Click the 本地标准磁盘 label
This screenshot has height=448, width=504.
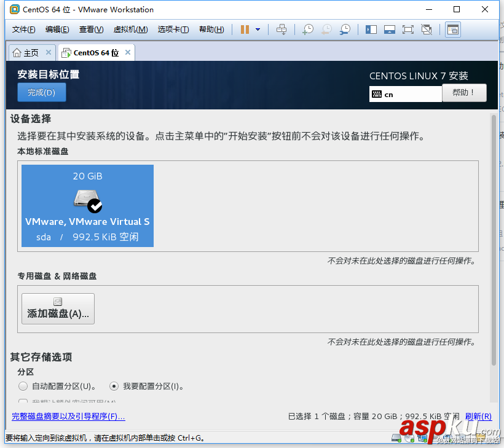point(43,151)
